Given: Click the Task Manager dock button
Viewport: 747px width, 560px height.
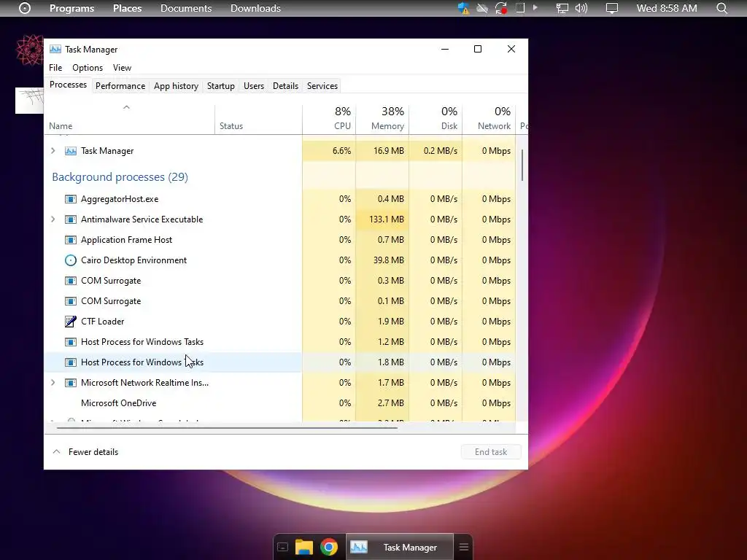Looking at the screenshot, I should 400,547.
